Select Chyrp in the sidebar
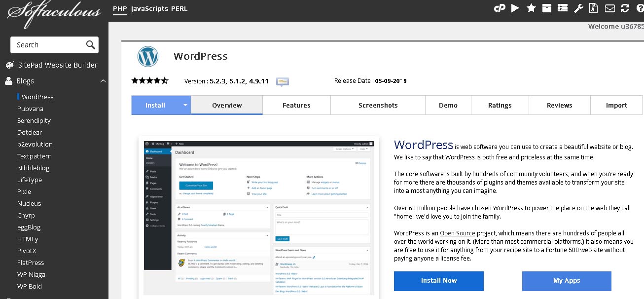The image size is (644, 299). click(x=26, y=216)
